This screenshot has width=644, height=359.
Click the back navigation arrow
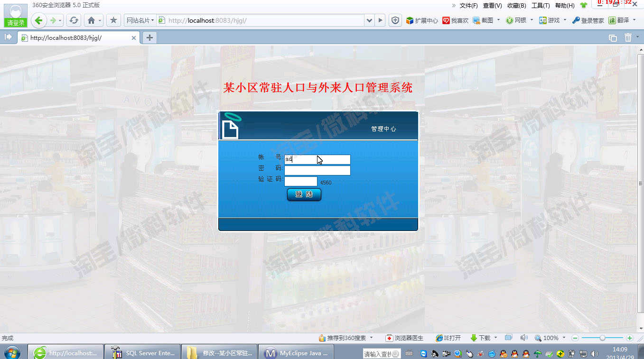point(39,20)
